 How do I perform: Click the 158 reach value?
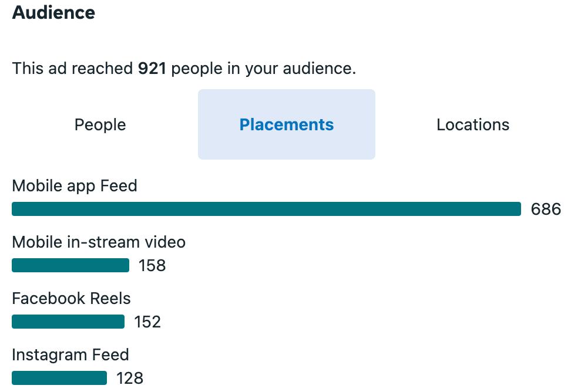[x=152, y=265]
